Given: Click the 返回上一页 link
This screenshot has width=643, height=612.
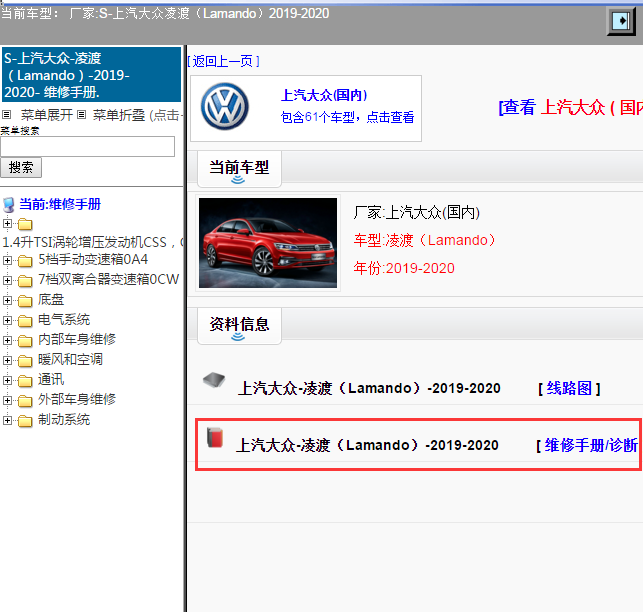Looking at the screenshot, I should click(223, 62).
